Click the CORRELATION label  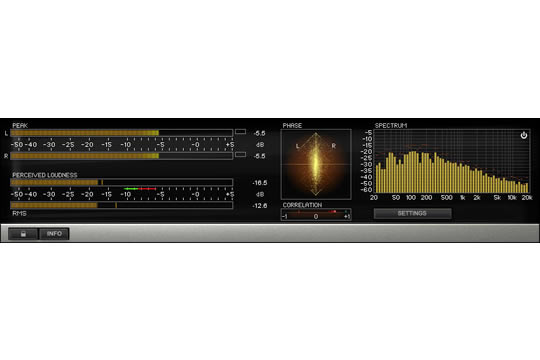(x=302, y=205)
